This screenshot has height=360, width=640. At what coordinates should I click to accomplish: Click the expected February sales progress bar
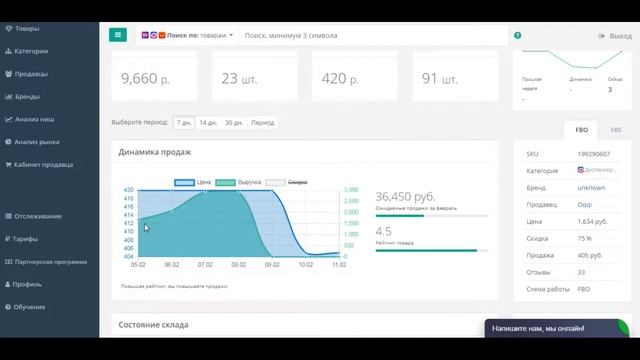pyautogui.click(x=431, y=216)
